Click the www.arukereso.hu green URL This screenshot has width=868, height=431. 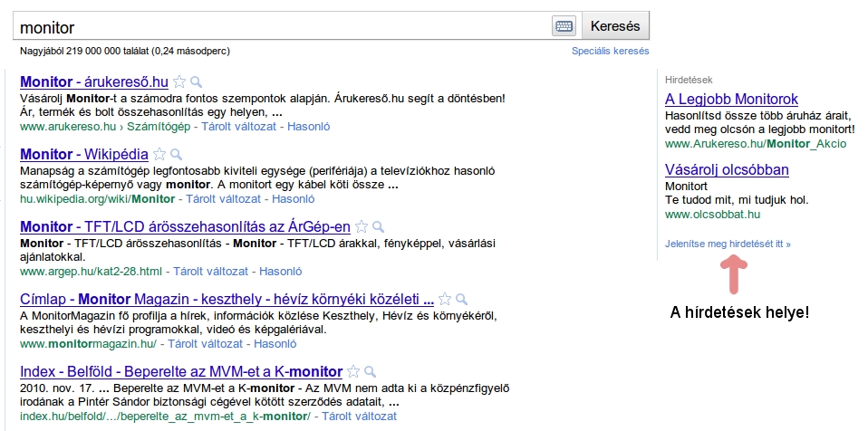(68, 126)
